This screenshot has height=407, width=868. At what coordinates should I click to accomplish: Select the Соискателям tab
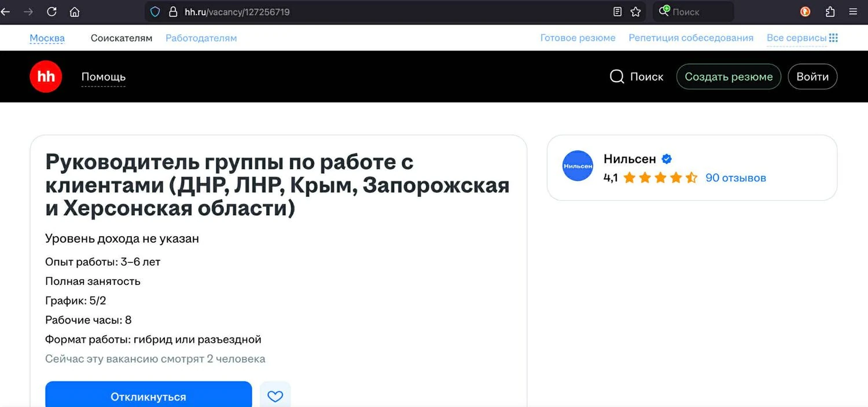(x=122, y=38)
